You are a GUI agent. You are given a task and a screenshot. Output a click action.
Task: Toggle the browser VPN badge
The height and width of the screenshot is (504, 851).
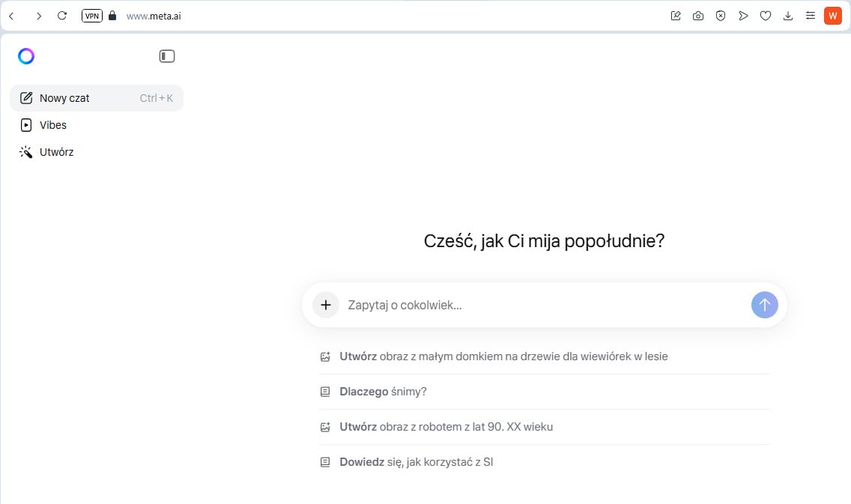(91, 15)
